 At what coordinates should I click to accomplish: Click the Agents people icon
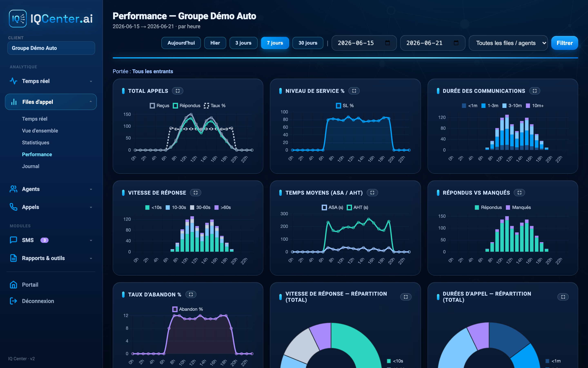point(14,189)
